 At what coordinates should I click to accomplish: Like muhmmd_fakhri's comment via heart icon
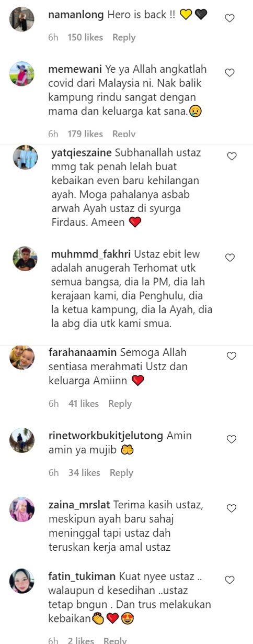click(229, 257)
